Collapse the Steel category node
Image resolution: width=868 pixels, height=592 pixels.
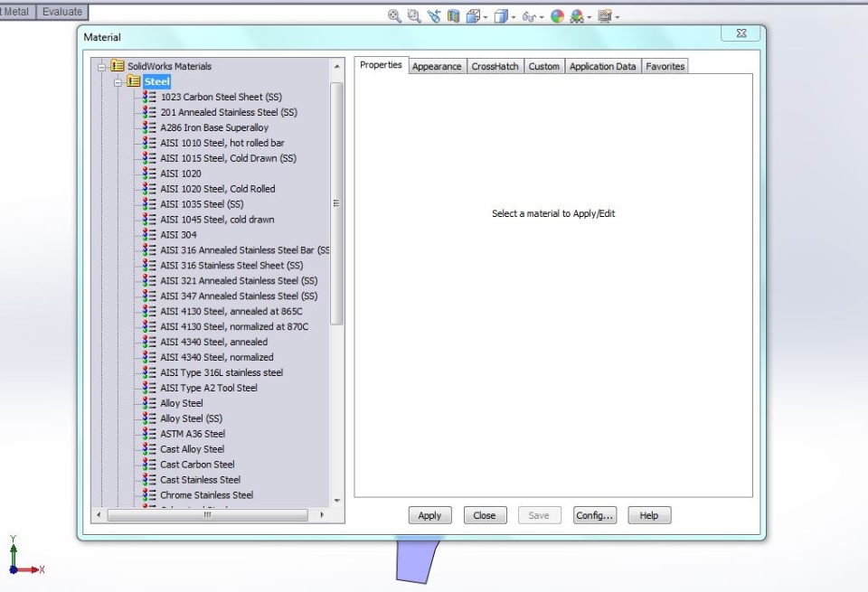118,82
